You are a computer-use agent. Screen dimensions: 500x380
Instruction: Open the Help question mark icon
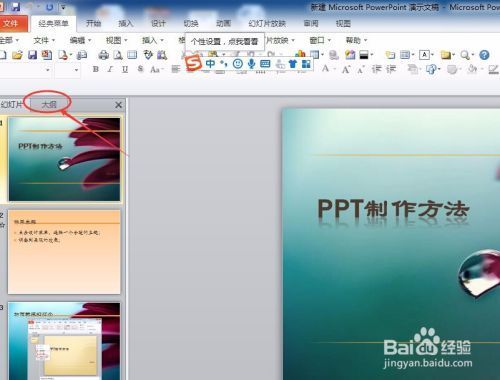click(x=484, y=55)
